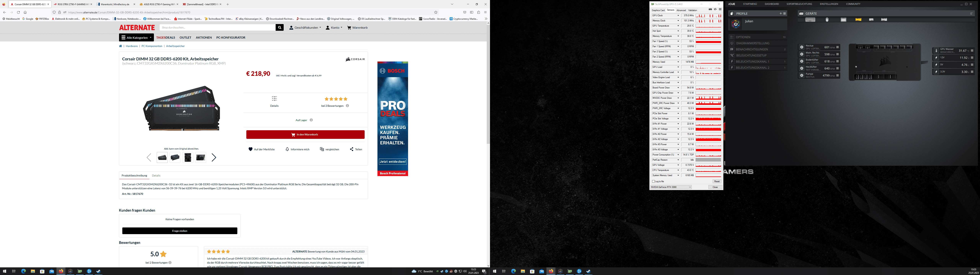Open the NVIDIA GeForce RTX 3080 selector
Screen dimensions: 980x275
(x=671, y=187)
